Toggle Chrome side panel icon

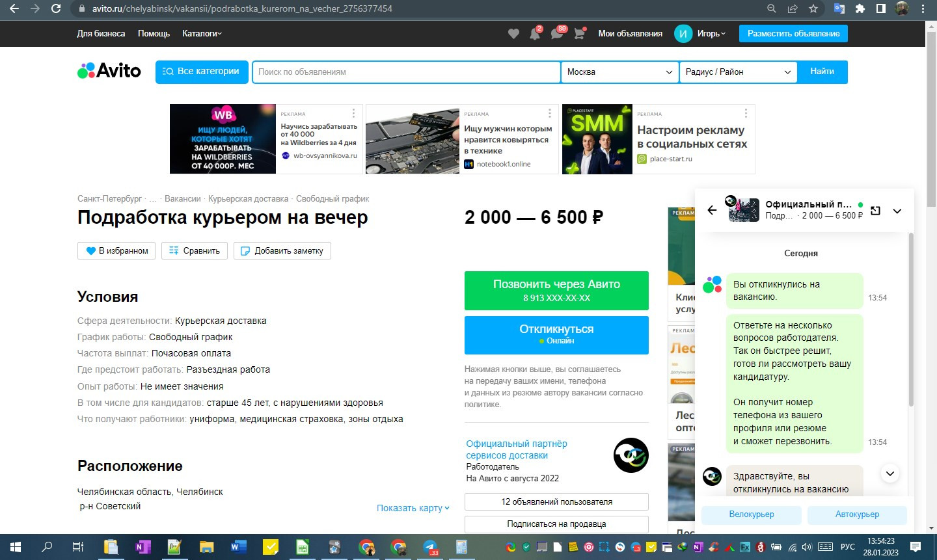pos(880,9)
